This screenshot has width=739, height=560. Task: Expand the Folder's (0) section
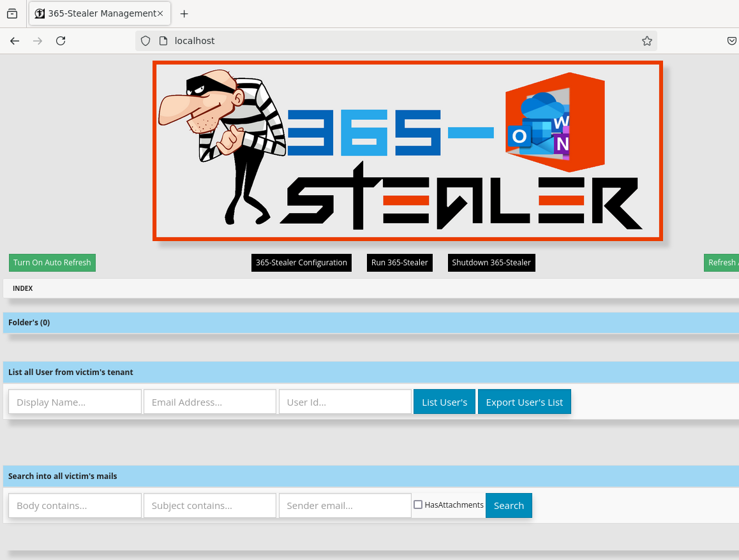371,323
